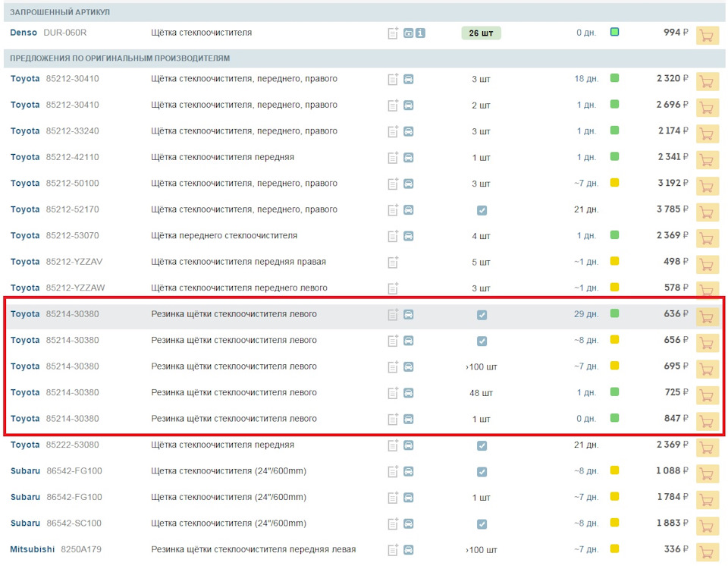This screenshot has height=566, width=728.
Task: Add Mitsubishi 8250A179 to the cart
Action: pos(707,552)
